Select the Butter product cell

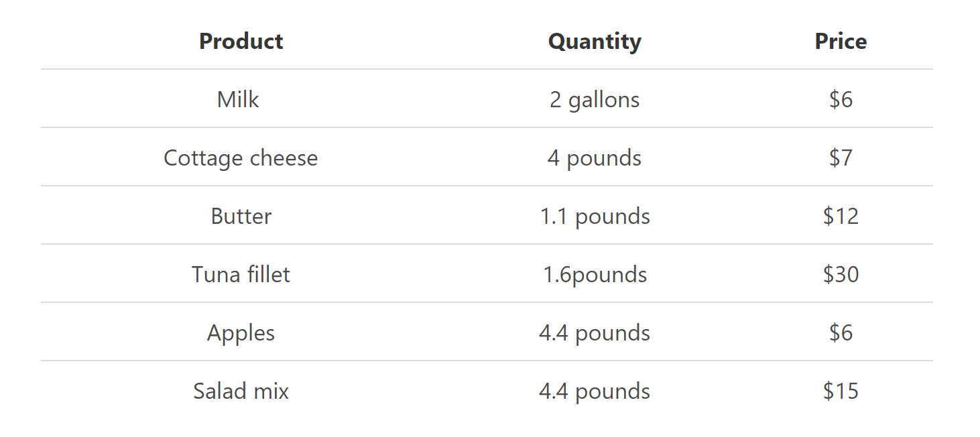241,216
